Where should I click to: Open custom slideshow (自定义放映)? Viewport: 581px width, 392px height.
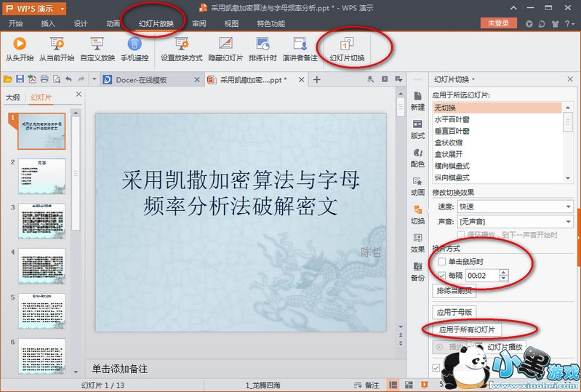tap(97, 49)
